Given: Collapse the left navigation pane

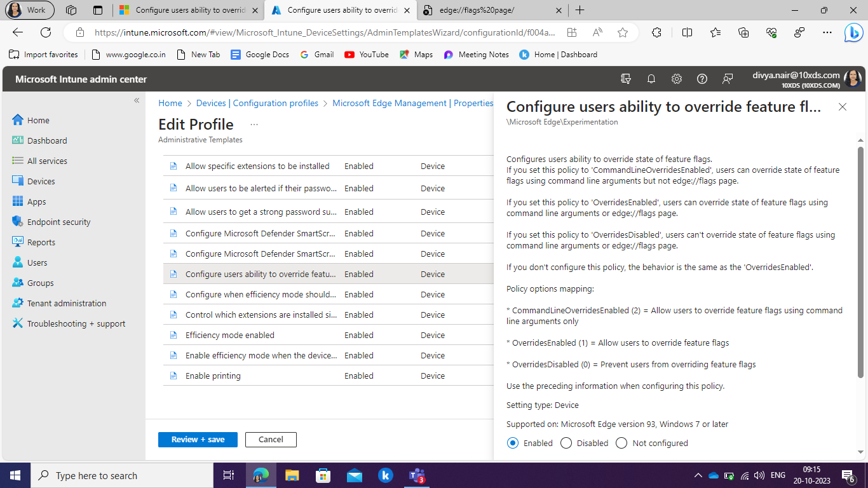Looking at the screenshot, I should (x=137, y=100).
